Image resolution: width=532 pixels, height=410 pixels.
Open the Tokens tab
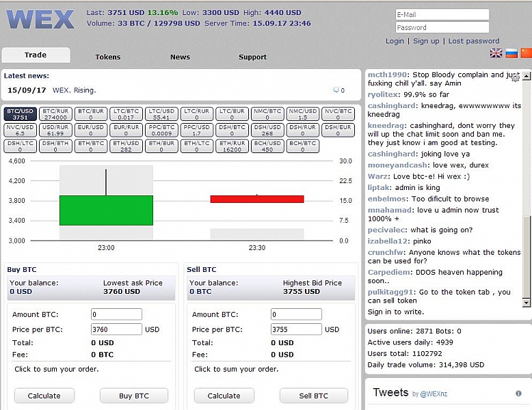pos(108,57)
